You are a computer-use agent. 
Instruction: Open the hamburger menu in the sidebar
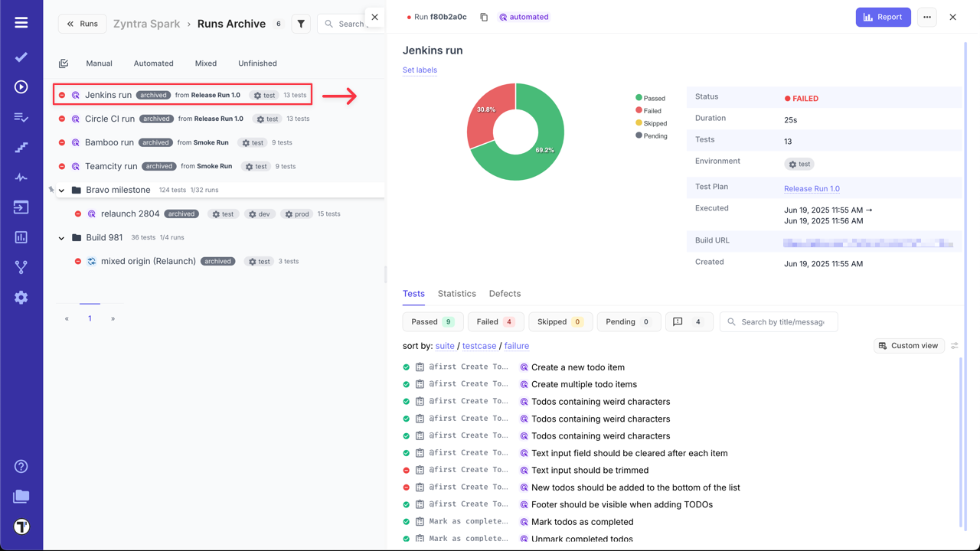pos(21,21)
